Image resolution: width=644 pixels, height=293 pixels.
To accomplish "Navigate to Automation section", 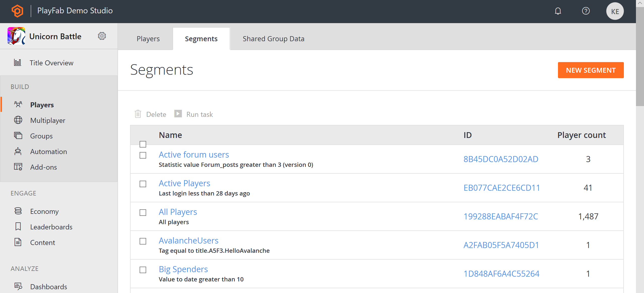I will (49, 152).
